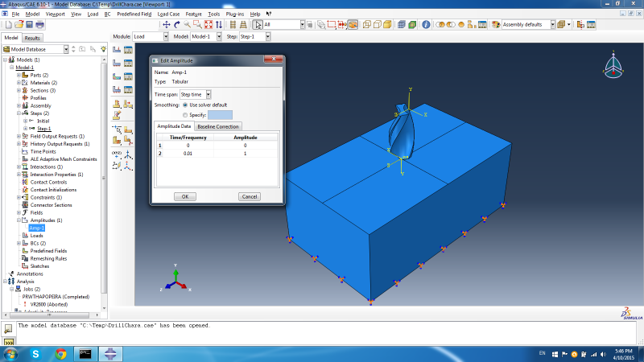Select the Amplitude Data tab
This screenshot has width=644, height=362.
pyautogui.click(x=174, y=126)
